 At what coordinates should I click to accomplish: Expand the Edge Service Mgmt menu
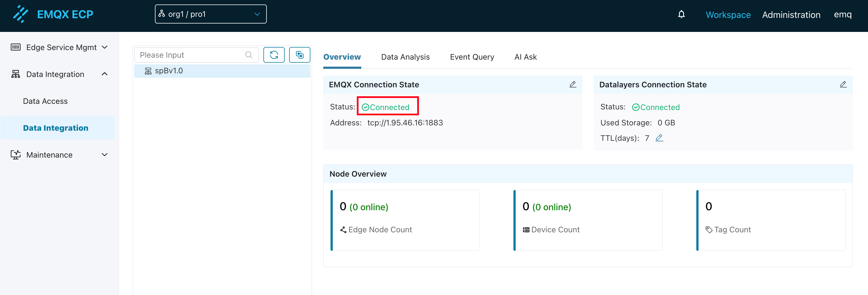pyautogui.click(x=59, y=47)
